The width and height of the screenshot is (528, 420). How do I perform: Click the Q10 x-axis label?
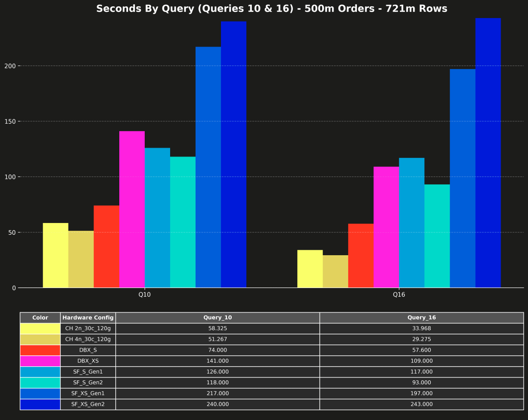tap(144, 295)
